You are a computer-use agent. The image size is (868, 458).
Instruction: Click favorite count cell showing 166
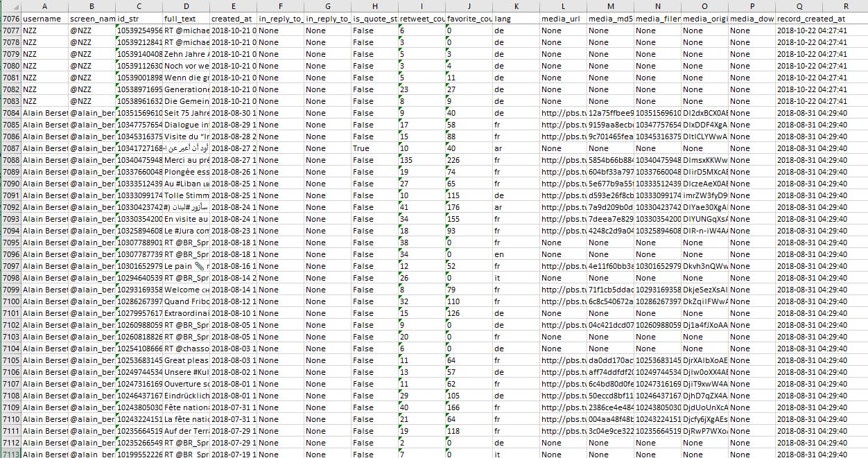[469, 407]
